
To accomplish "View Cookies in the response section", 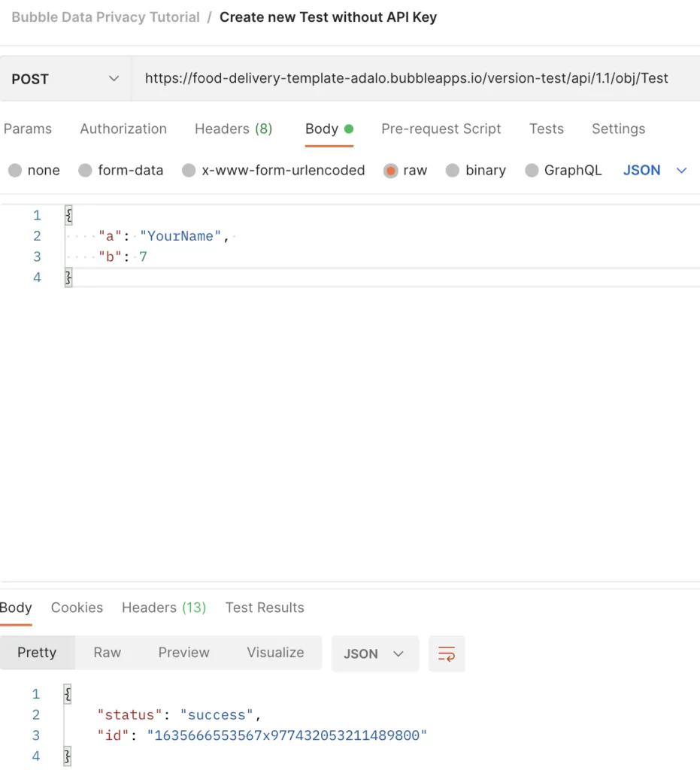I will [x=77, y=608].
